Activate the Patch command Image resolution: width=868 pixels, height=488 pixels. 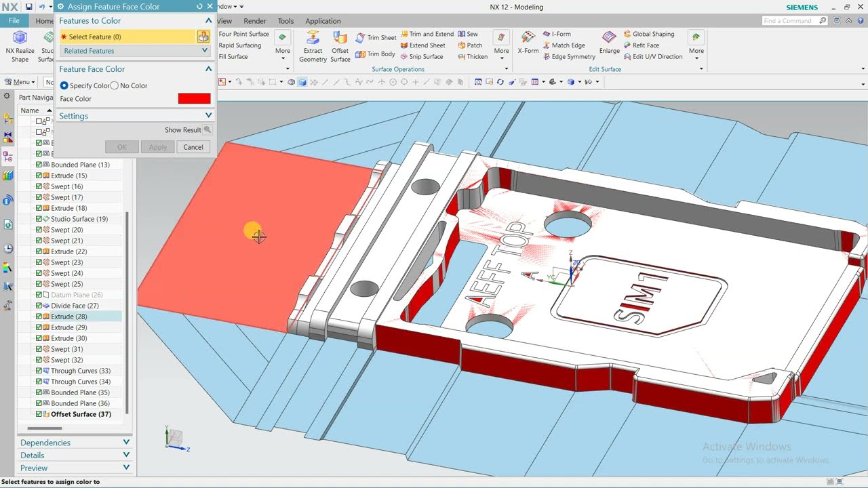coord(470,45)
